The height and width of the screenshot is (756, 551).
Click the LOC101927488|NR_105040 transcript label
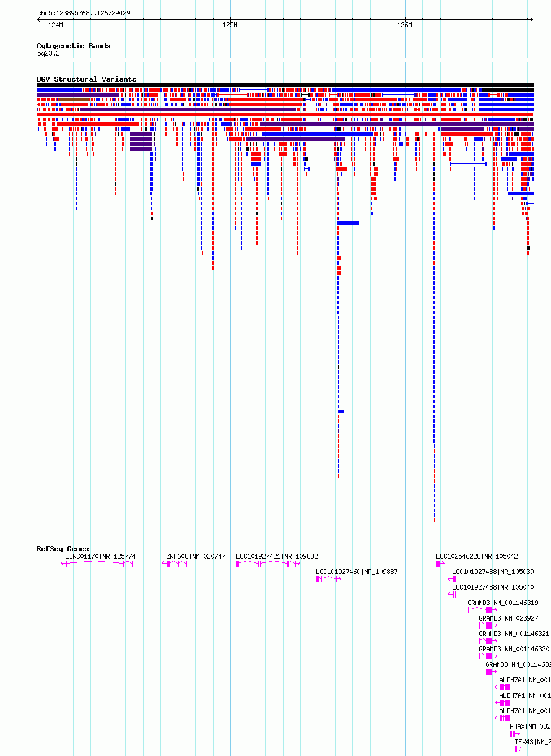click(493, 587)
